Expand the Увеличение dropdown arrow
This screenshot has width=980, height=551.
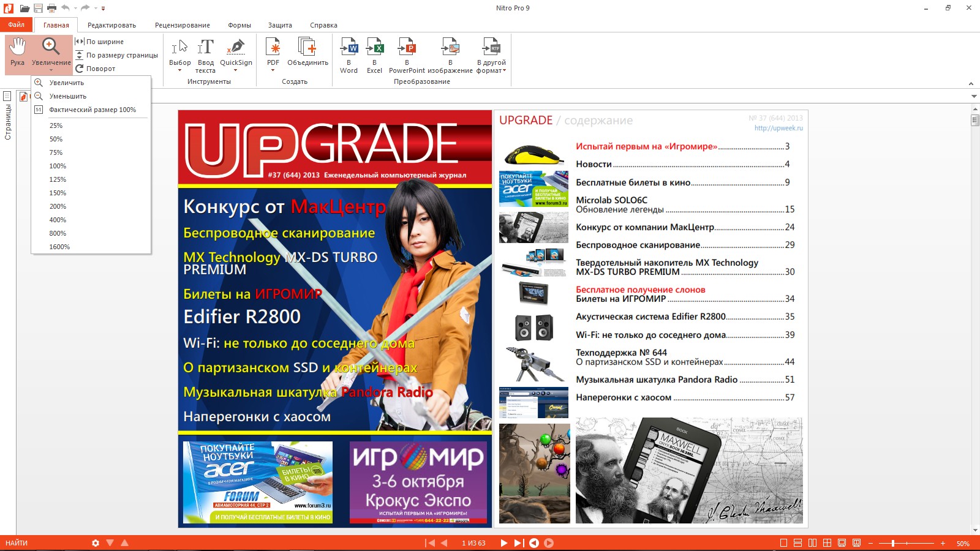pyautogui.click(x=51, y=70)
